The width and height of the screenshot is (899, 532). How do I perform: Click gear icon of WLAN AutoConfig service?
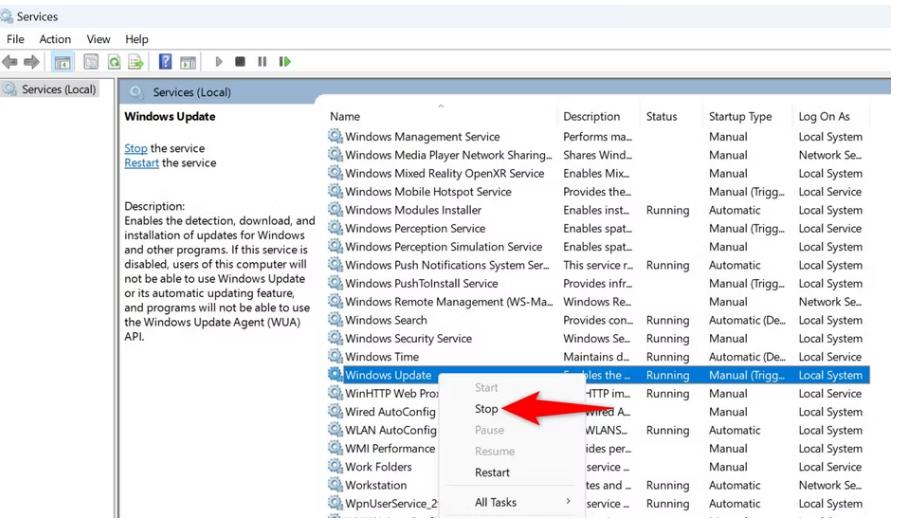pyautogui.click(x=335, y=430)
